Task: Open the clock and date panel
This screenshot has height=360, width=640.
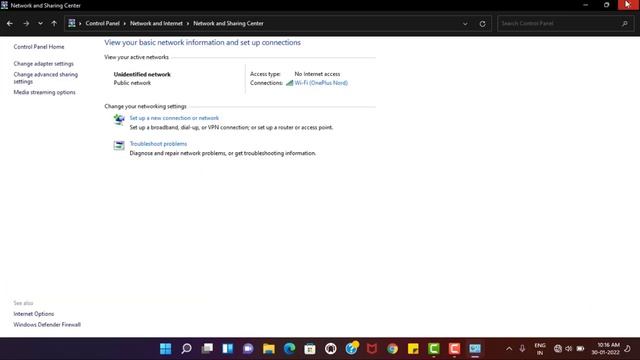Action: (606, 349)
